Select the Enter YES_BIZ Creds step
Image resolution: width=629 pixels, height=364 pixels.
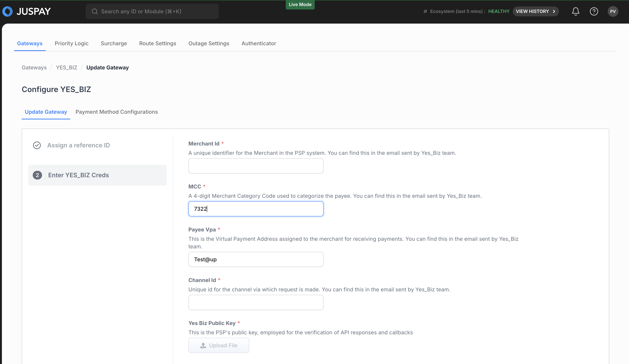click(78, 175)
